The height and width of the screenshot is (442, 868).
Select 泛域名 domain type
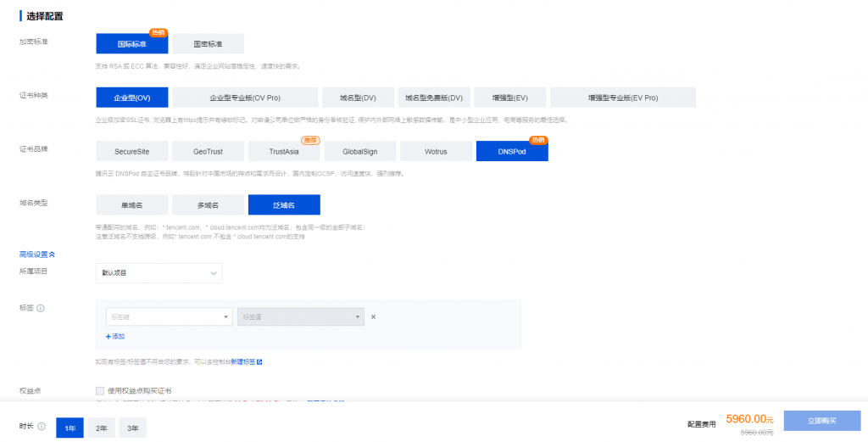click(x=284, y=205)
